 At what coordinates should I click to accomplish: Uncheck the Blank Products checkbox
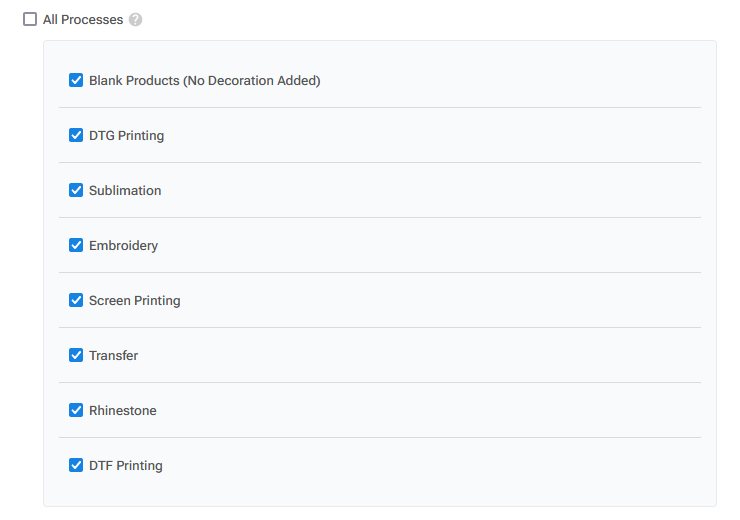[76, 80]
